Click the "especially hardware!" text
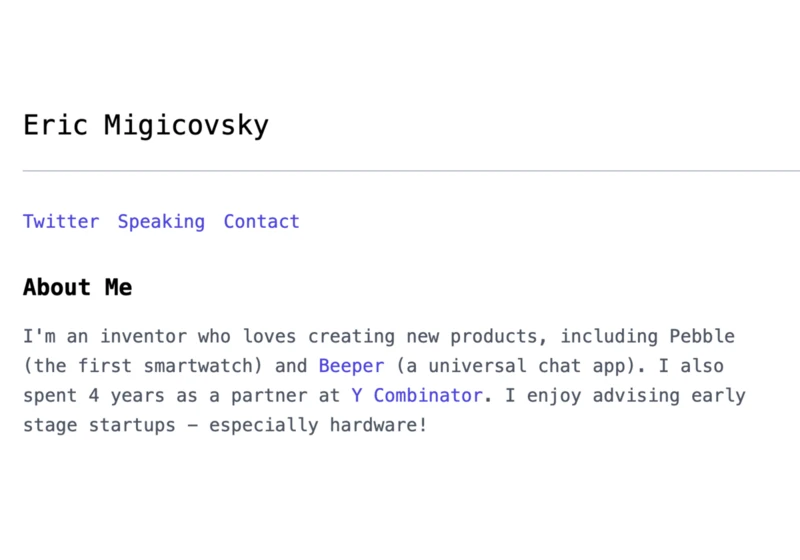 coord(318,425)
